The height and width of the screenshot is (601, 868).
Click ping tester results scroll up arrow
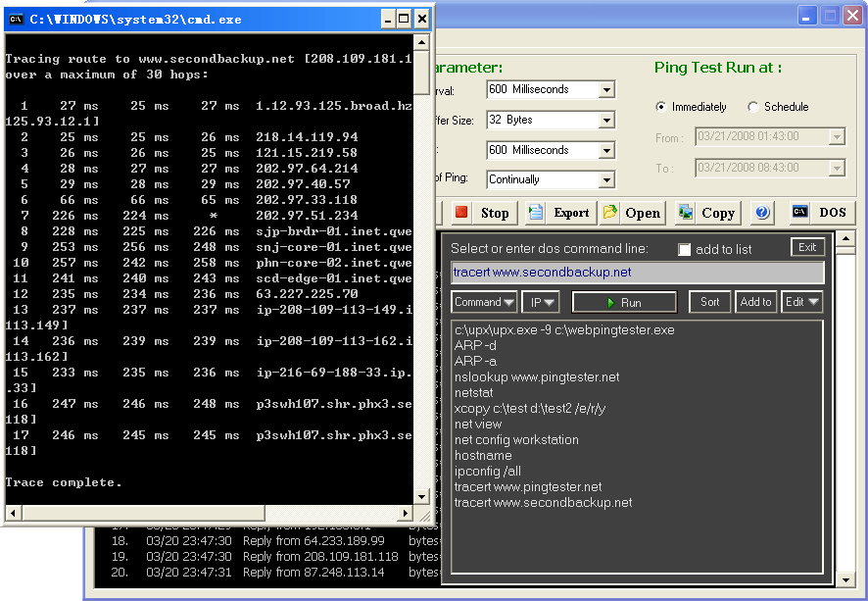point(845,239)
